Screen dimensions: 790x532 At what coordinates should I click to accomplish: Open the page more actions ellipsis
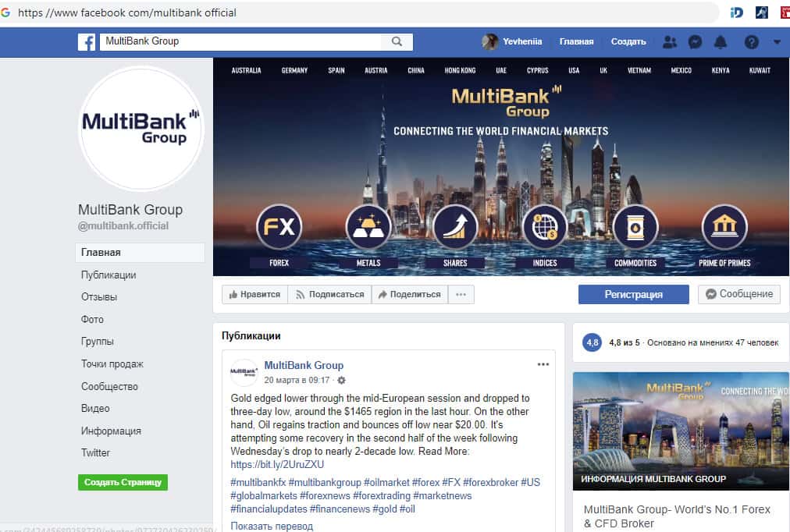click(461, 294)
